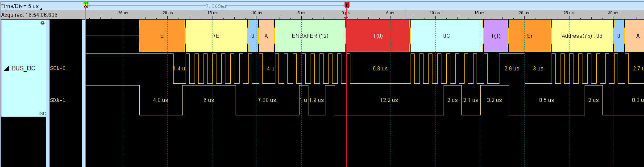Click the 6 us SDA pulse width
This screenshot has height=167, width=644.
[x=209, y=100]
